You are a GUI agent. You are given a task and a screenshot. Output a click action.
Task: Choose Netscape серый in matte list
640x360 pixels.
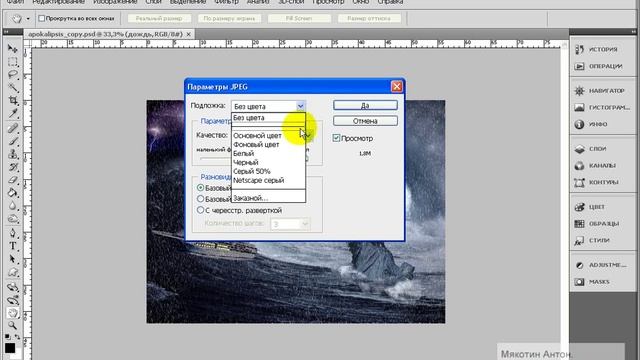(x=268, y=180)
